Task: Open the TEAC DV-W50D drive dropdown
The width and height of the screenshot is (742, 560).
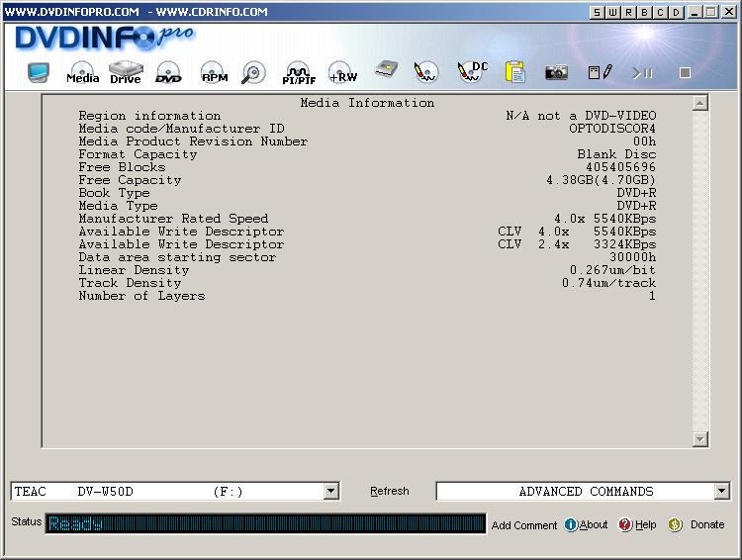Action: pyautogui.click(x=331, y=491)
